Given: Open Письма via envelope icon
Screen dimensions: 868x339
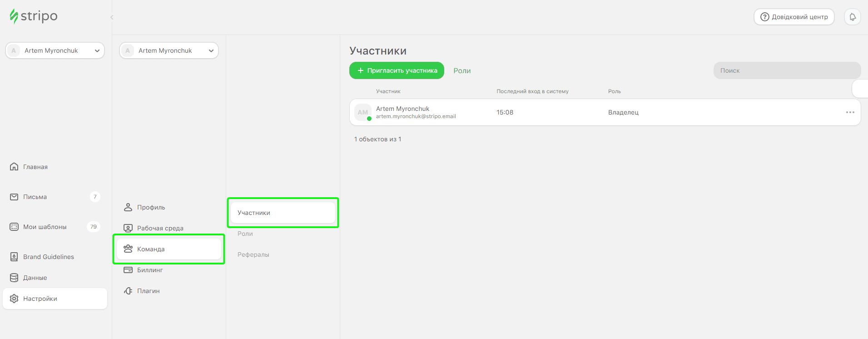Looking at the screenshot, I should pos(14,197).
